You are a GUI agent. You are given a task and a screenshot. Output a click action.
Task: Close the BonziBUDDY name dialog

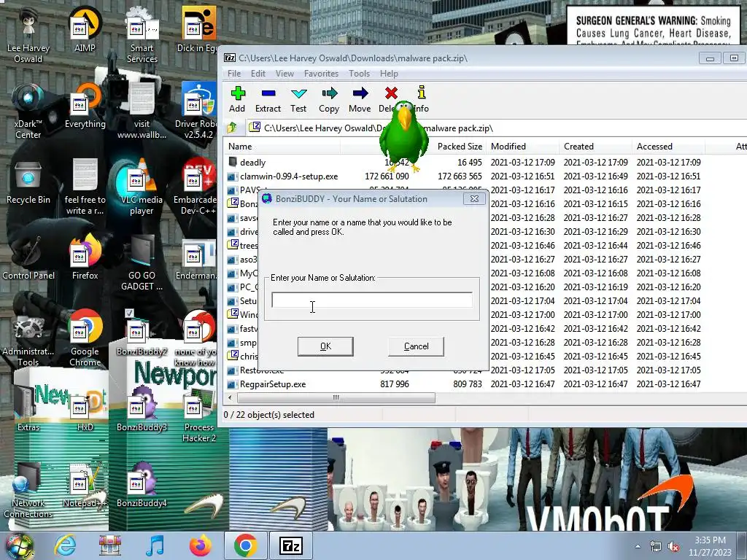[474, 198]
